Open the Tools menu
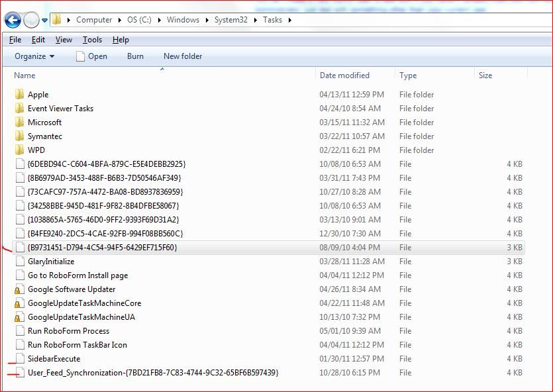The width and height of the screenshot is (553, 392). [x=91, y=40]
